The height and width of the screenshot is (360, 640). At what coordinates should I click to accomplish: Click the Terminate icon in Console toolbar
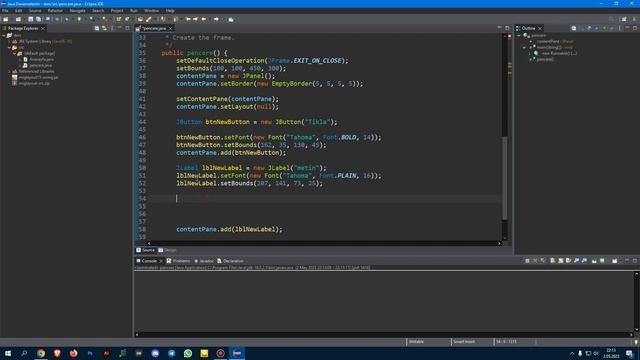[527, 260]
